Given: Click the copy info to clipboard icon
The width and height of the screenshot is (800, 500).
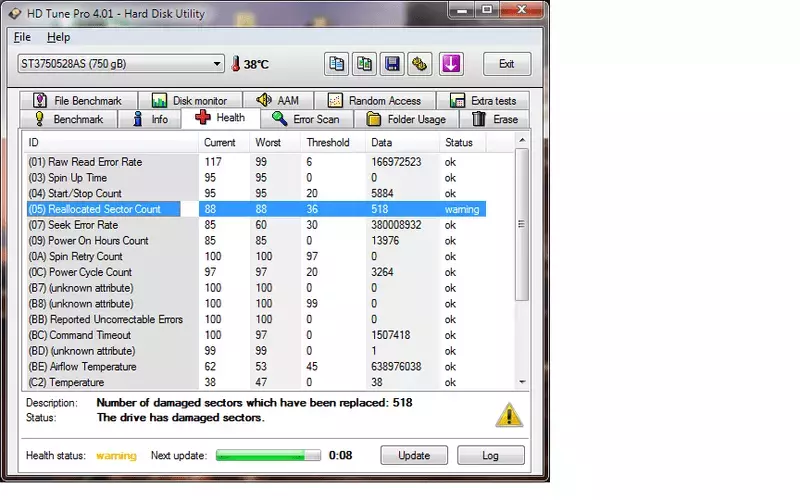Looking at the screenshot, I should [x=336, y=64].
